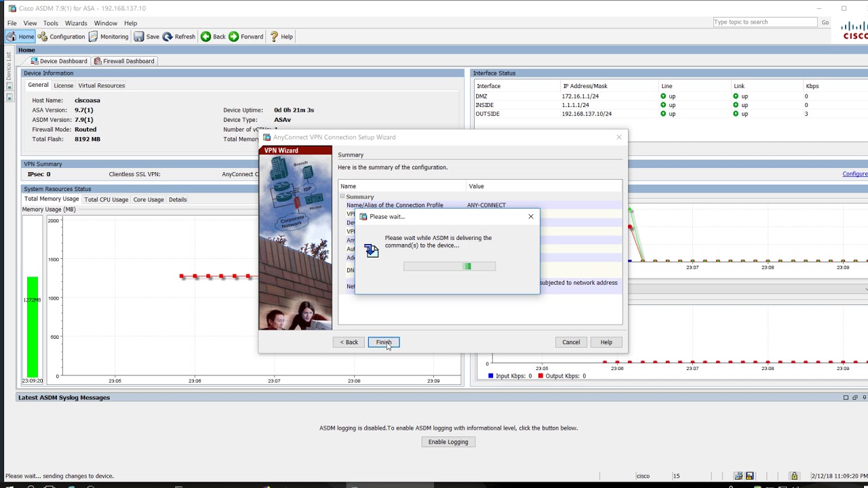Select the Total Memory Usage tab

coord(52,199)
